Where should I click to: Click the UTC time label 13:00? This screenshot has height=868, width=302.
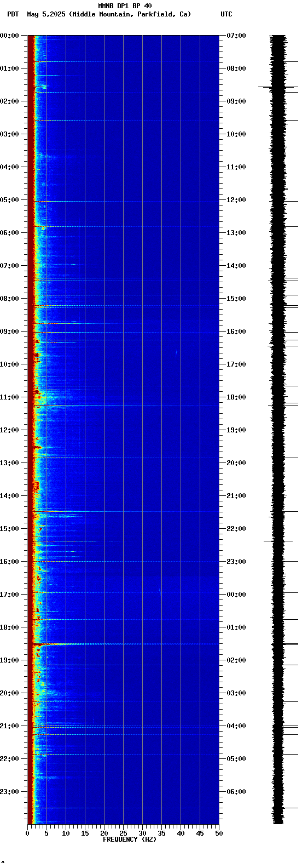(236, 233)
